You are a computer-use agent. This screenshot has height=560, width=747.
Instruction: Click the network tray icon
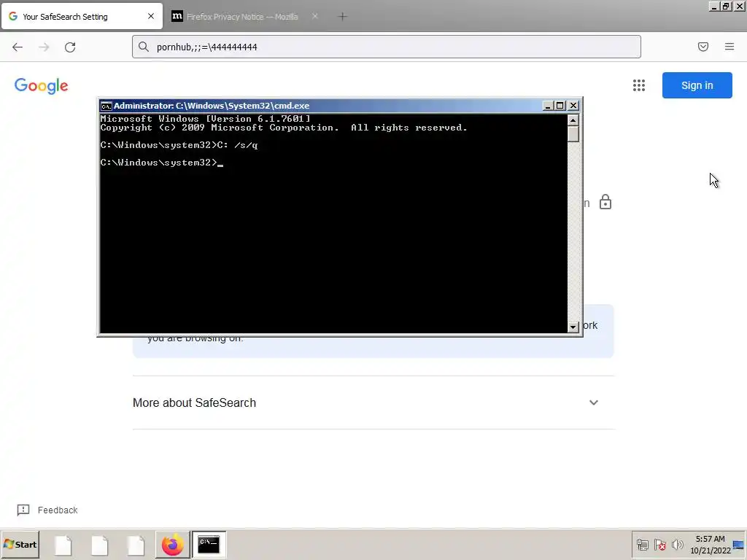[x=643, y=545]
